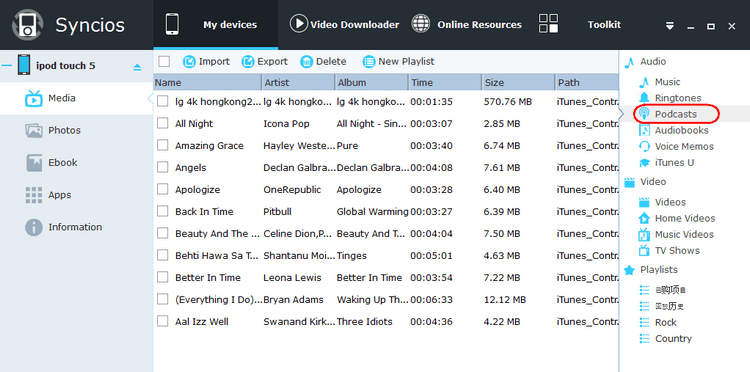The width and height of the screenshot is (750, 372).
Task: Check the lg 4k hongkong row checkbox
Action: coord(163,101)
